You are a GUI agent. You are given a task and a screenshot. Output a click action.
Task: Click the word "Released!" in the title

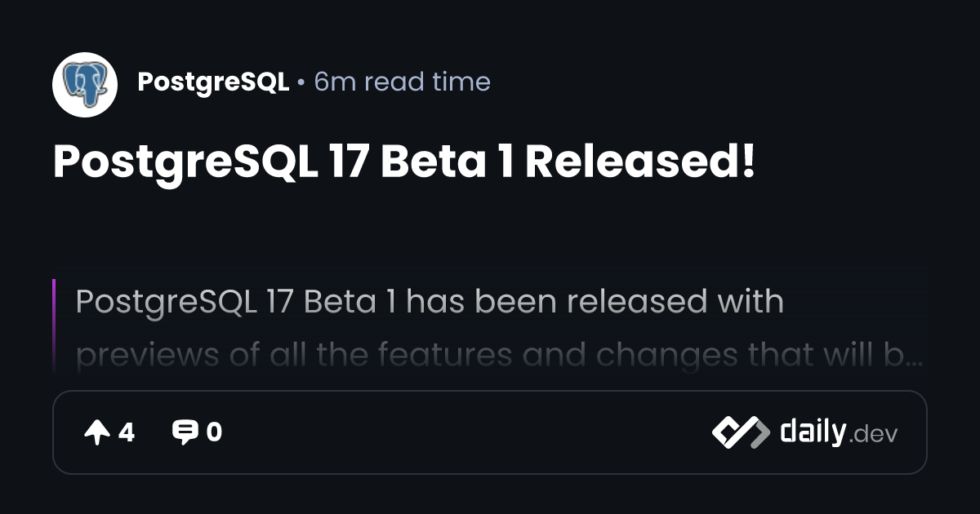pos(640,162)
